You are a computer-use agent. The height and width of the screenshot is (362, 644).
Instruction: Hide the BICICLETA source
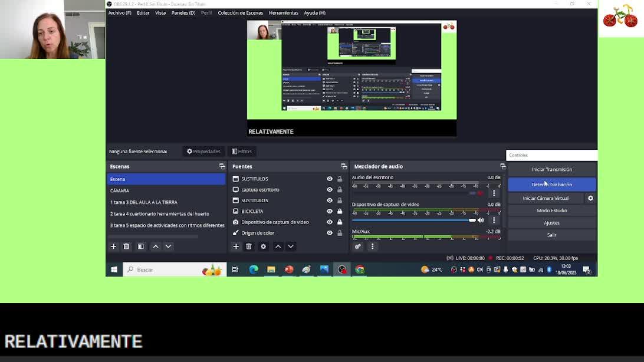(330, 212)
